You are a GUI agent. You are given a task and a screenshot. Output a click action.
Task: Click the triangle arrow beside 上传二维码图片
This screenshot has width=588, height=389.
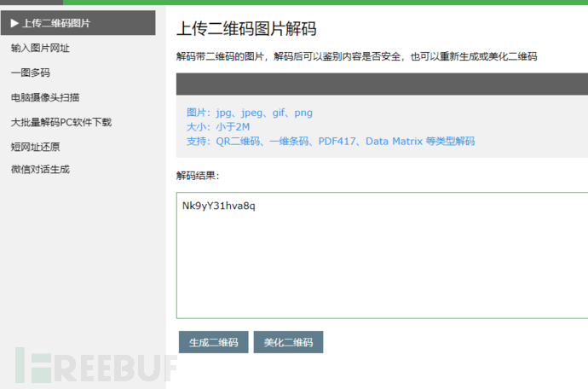(x=14, y=23)
